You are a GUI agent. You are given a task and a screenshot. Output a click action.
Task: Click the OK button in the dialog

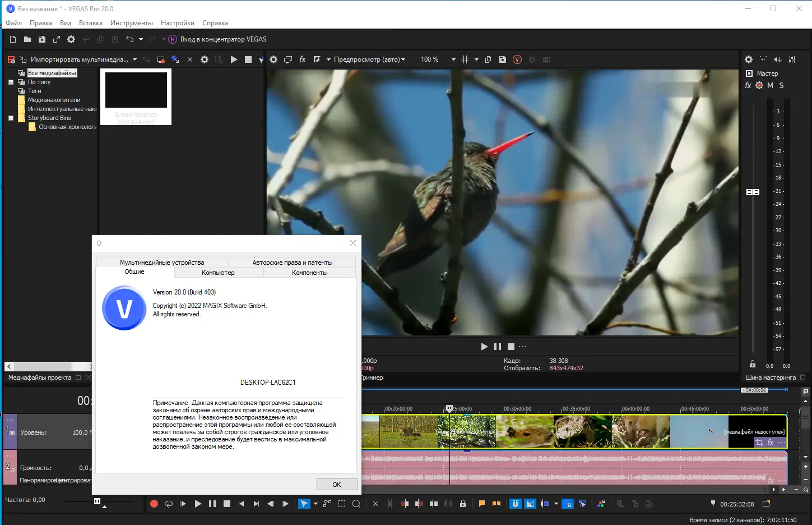pyautogui.click(x=337, y=485)
